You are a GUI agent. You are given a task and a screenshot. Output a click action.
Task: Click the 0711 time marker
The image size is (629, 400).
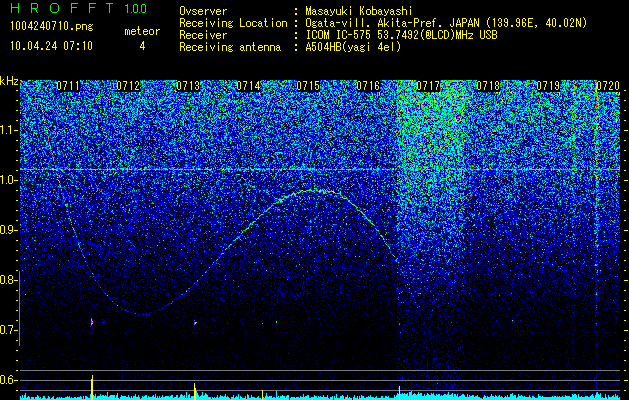tap(68, 86)
